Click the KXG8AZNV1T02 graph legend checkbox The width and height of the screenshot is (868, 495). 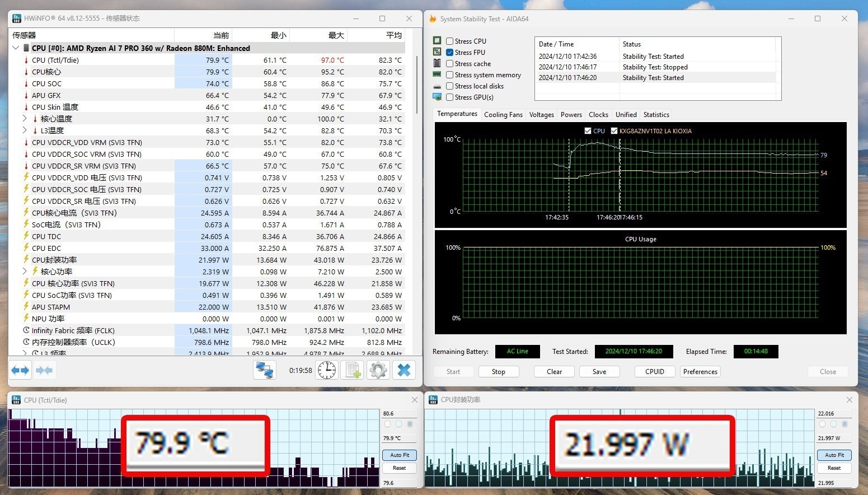point(614,131)
